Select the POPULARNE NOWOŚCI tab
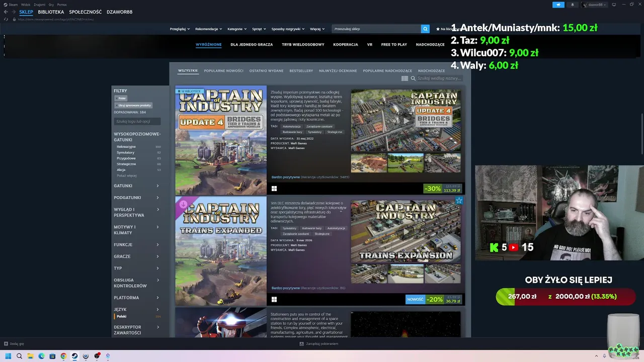This screenshot has width=644, height=362. pyautogui.click(x=223, y=71)
